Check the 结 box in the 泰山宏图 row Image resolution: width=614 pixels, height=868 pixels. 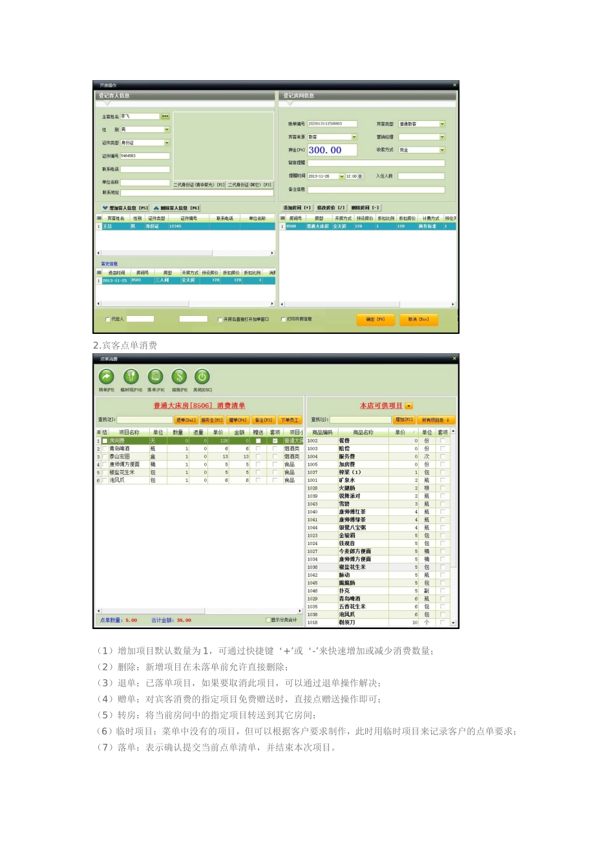(x=105, y=457)
